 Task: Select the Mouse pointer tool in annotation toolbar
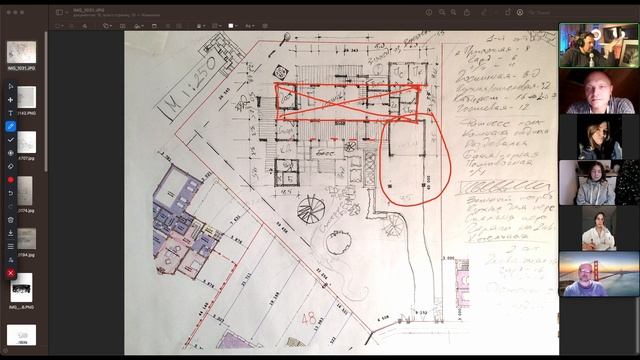pos(11,87)
